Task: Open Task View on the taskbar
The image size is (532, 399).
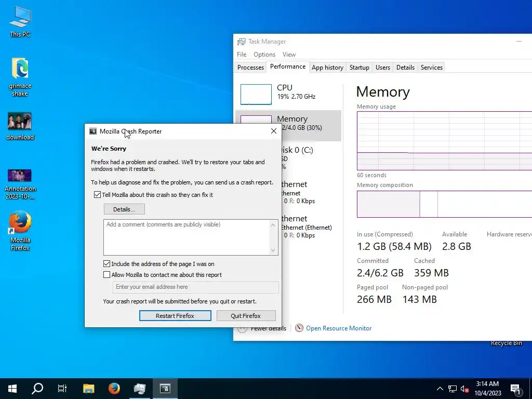Action: pyautogui.click(x=62, y=389)
